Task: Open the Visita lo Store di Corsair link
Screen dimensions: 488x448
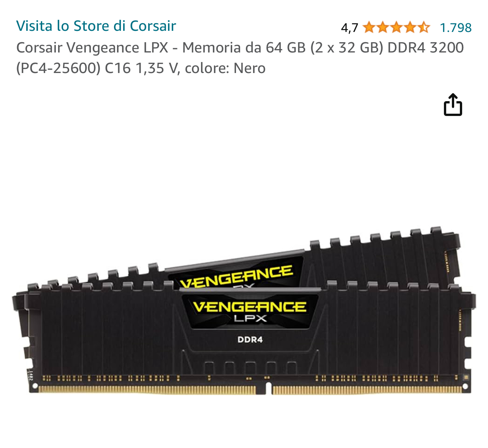Action: [x=96, y=26]
